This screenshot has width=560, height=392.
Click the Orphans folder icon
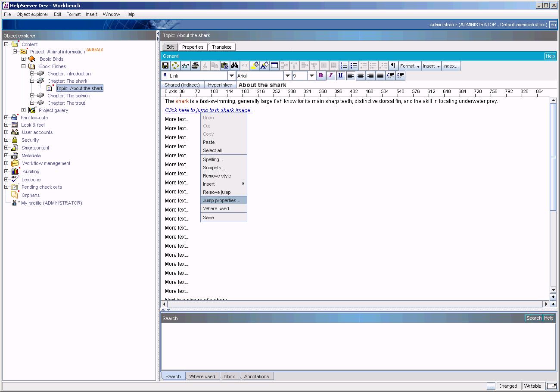pos(15,195)
